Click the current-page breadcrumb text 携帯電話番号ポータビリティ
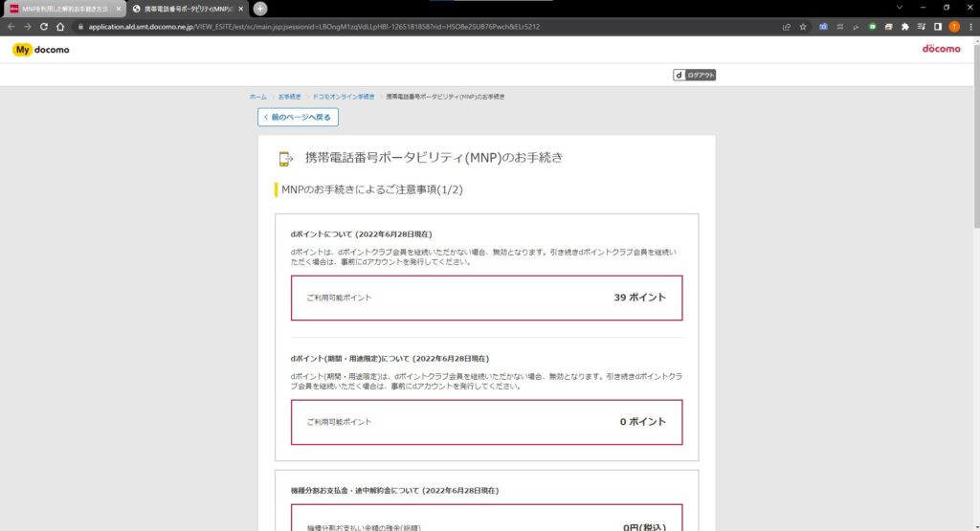The image size is (980, 531). [x=445, y=97]
